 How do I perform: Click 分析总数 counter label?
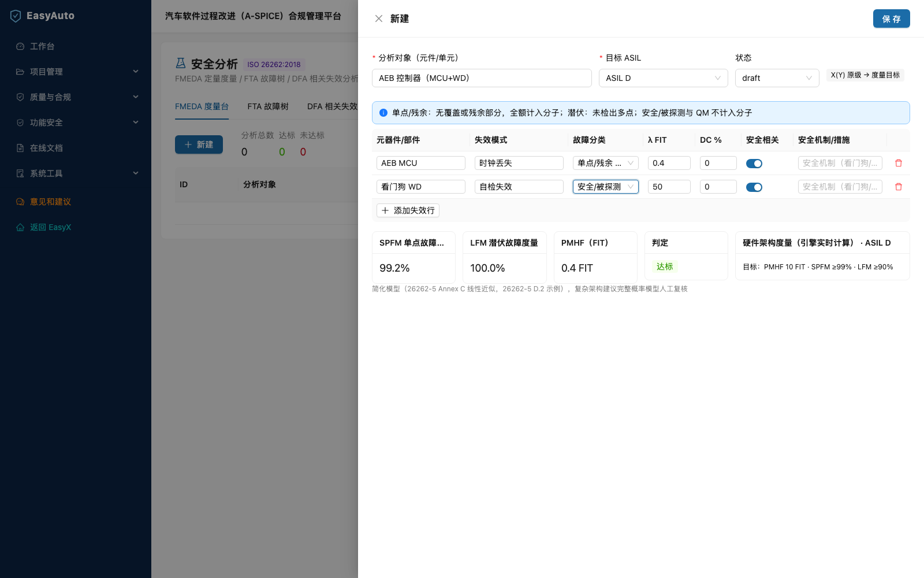click(x=258, y=135)
